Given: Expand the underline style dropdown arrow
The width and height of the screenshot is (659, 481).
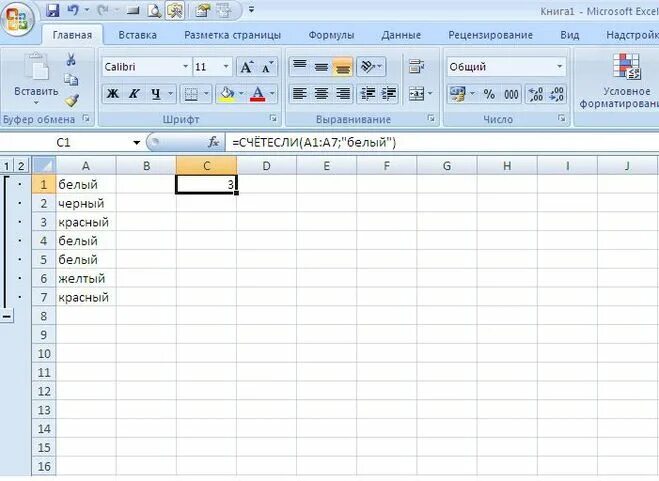Looking at the screenshot, I should pyautogui.click(x=171, y=93).
